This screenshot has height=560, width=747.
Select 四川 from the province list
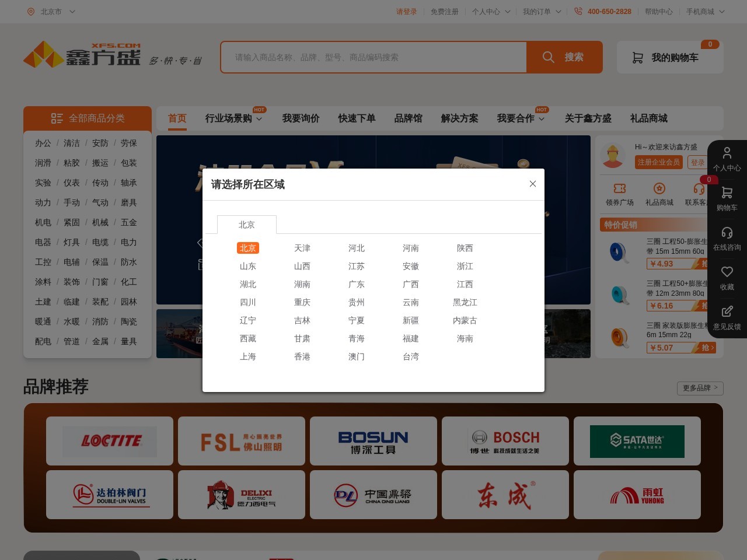tap(248, 302)
